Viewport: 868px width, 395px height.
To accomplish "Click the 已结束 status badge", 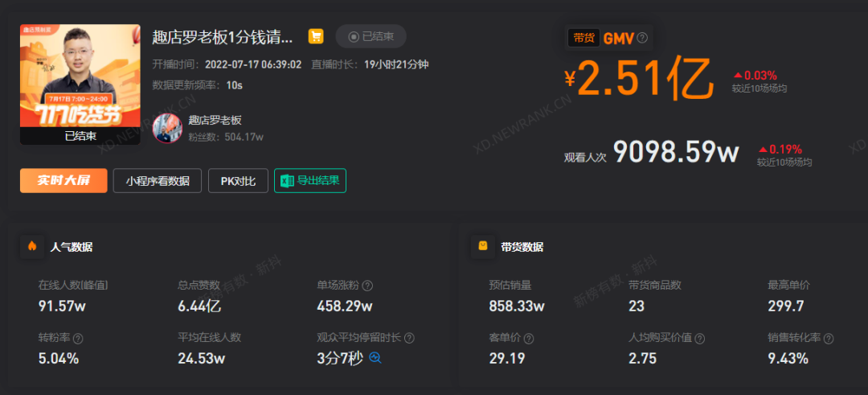I will coord(371,36).
